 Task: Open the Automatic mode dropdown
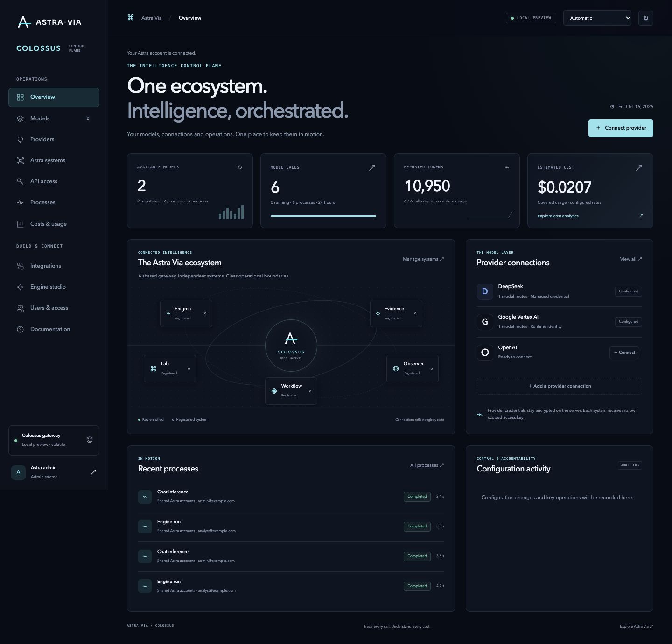pos(597,18)
